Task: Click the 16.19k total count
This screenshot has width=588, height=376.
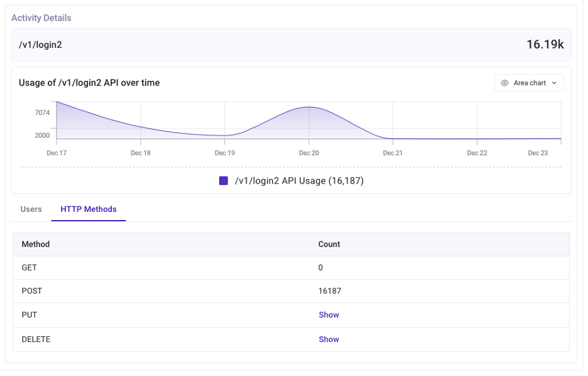Action: (x=545, y=45)
